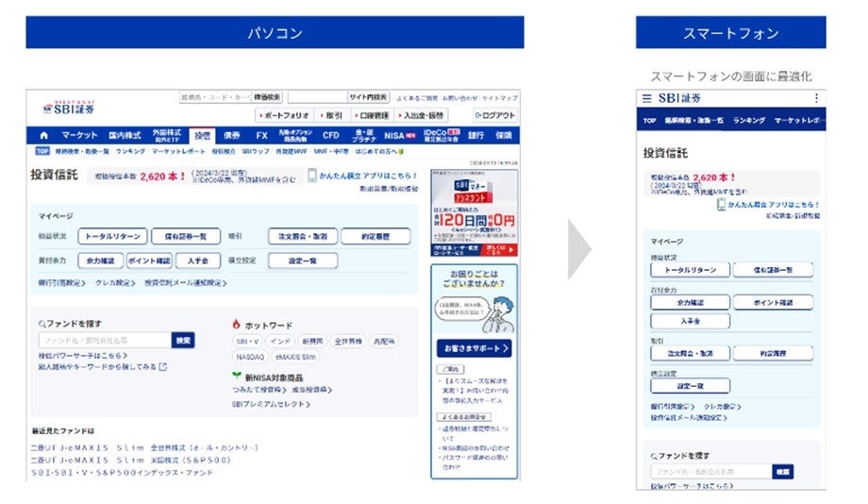Open home icon in PC navigation bar
868x504 pixels.
43,135
